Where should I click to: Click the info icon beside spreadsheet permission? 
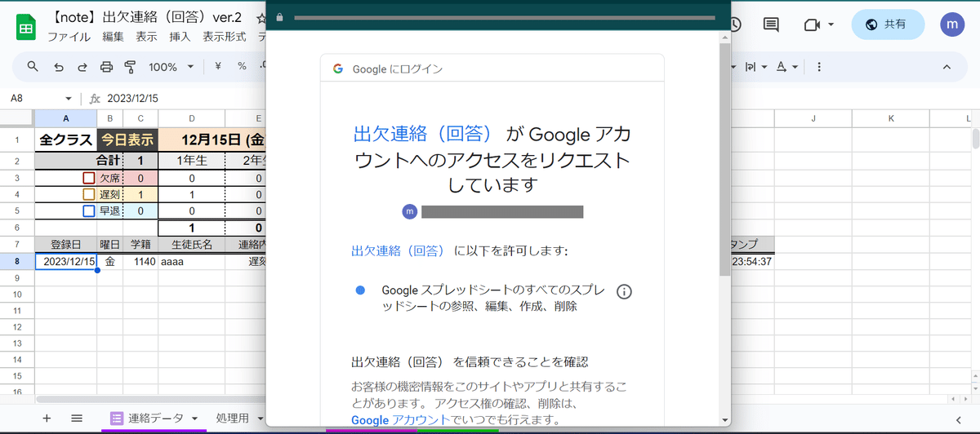pos(625,291)
